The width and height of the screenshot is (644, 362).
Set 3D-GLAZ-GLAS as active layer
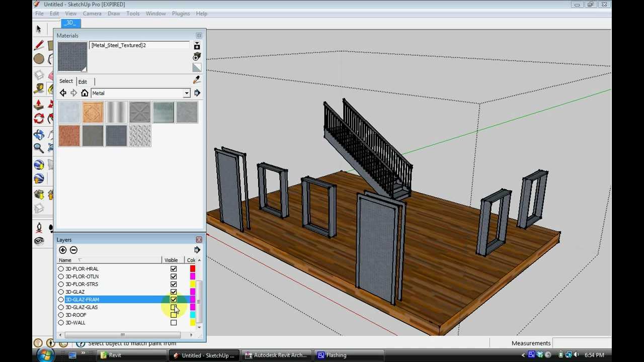[x=61, y=307]
